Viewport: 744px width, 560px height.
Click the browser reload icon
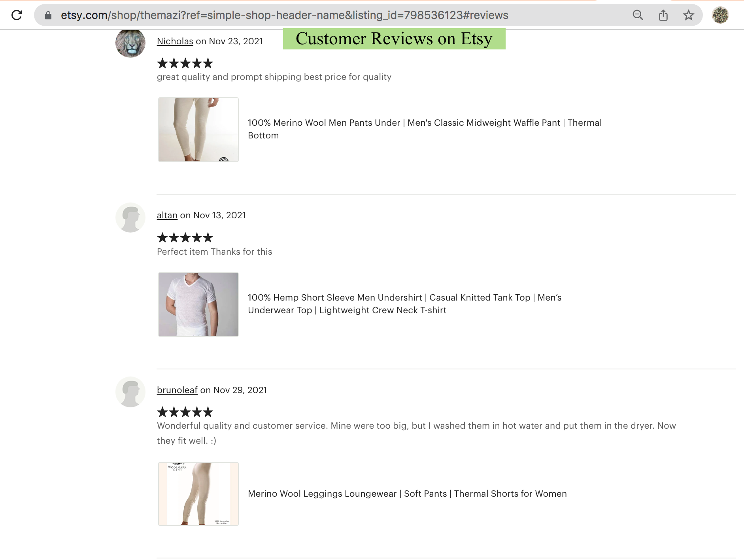click(x=17, y=15)
